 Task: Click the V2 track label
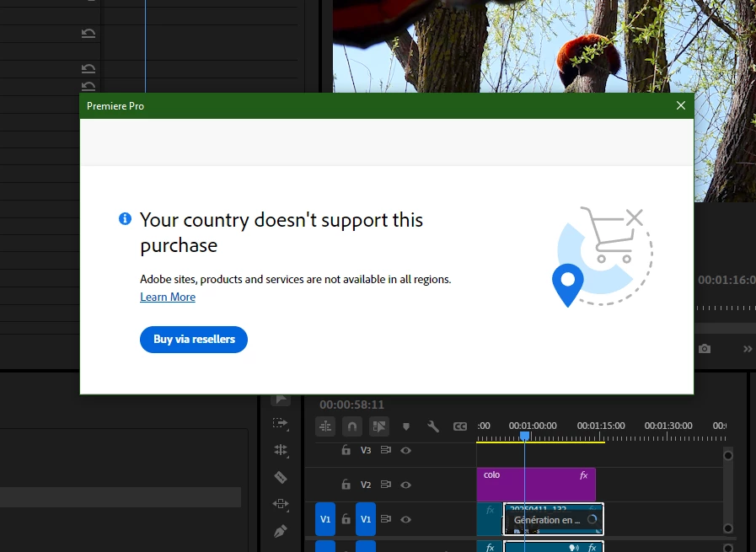point(366,485)
